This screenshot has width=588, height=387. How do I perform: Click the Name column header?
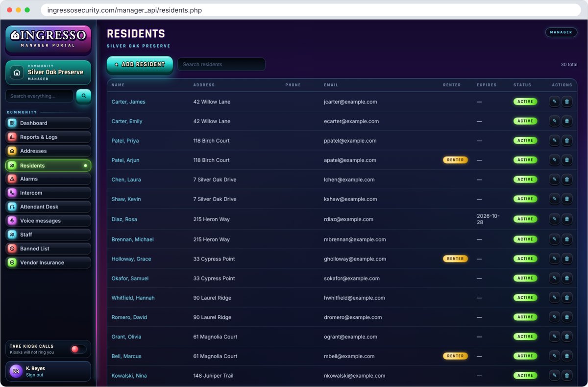pyautogui.click(x=118, y=85)
